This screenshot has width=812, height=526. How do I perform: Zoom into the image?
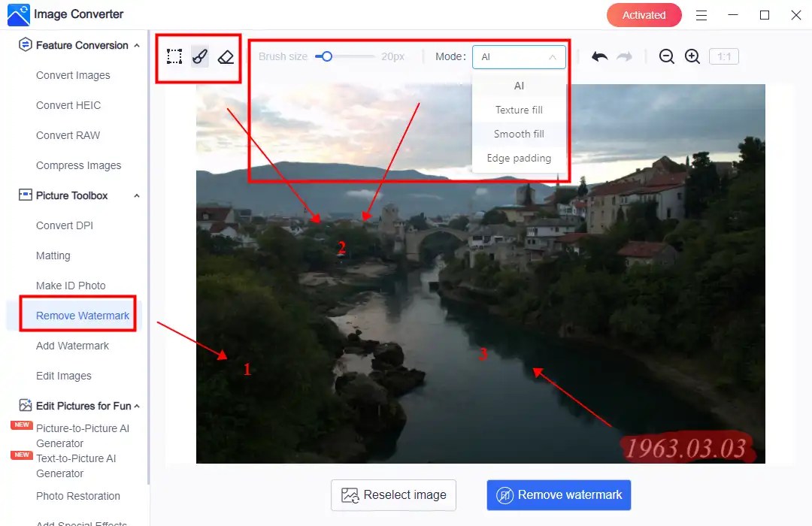(x=692, y=56)
